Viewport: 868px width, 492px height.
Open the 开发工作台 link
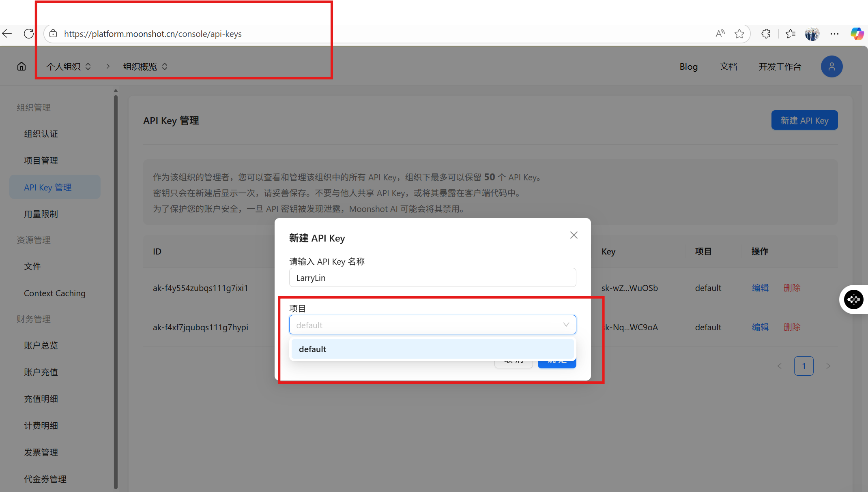coord(780,66)
